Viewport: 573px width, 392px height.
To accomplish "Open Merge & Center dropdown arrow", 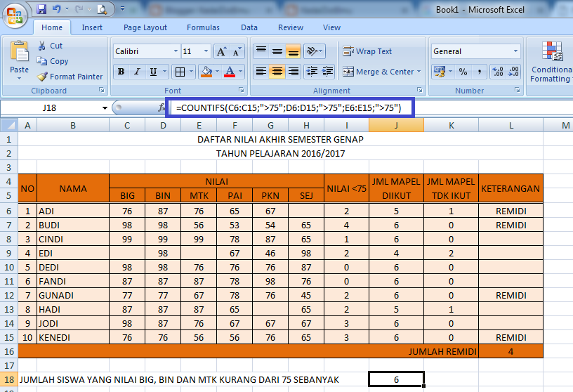I will coord(419,72).
